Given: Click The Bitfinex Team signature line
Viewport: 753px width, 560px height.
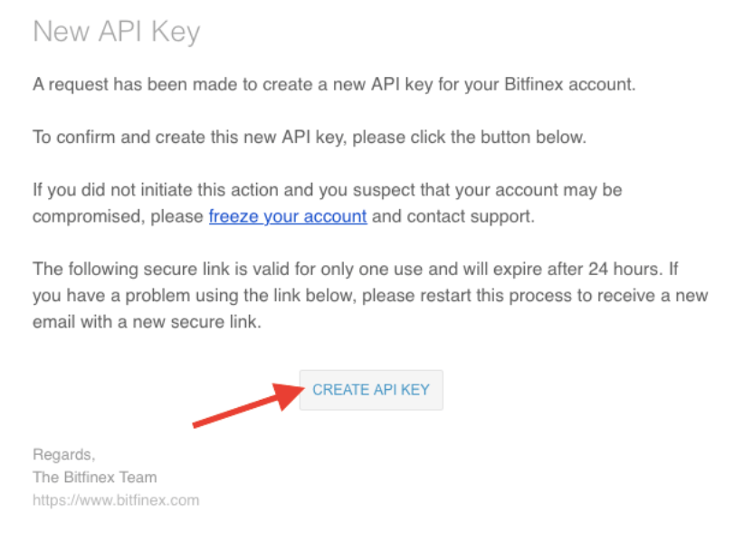Looking at the screenshot, I should (x=94, y=477).
